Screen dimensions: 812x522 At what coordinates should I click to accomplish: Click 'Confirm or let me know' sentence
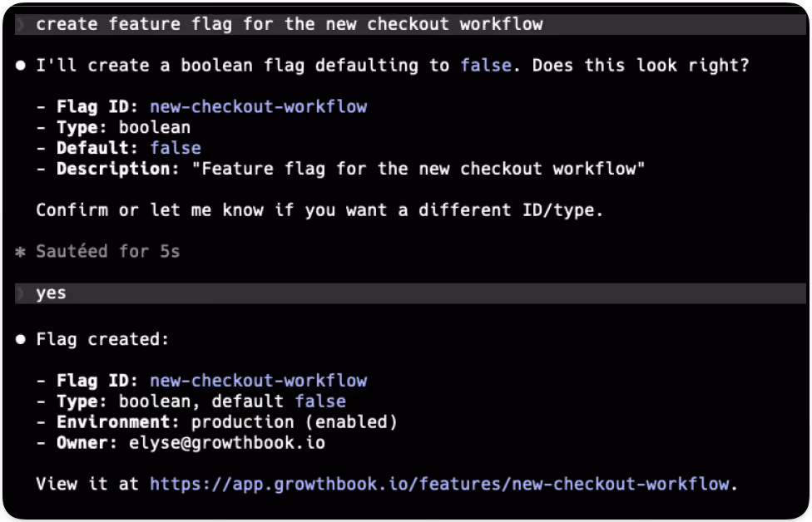coord(319,210)
